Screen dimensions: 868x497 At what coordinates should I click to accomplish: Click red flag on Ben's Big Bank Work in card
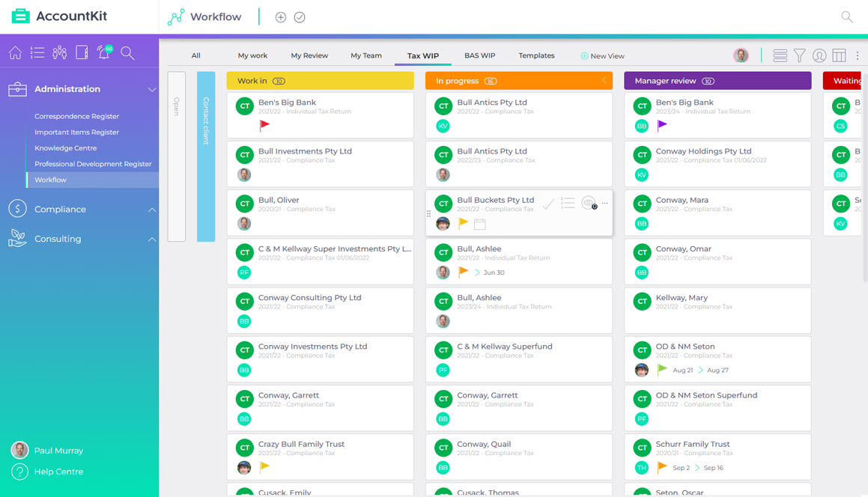click(264, 126)
